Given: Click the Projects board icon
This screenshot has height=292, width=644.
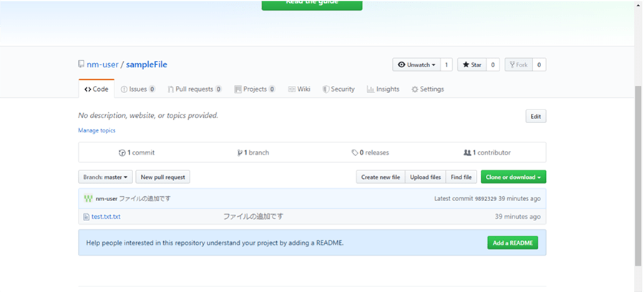Looking at the screenshot, I should [238, 89].
